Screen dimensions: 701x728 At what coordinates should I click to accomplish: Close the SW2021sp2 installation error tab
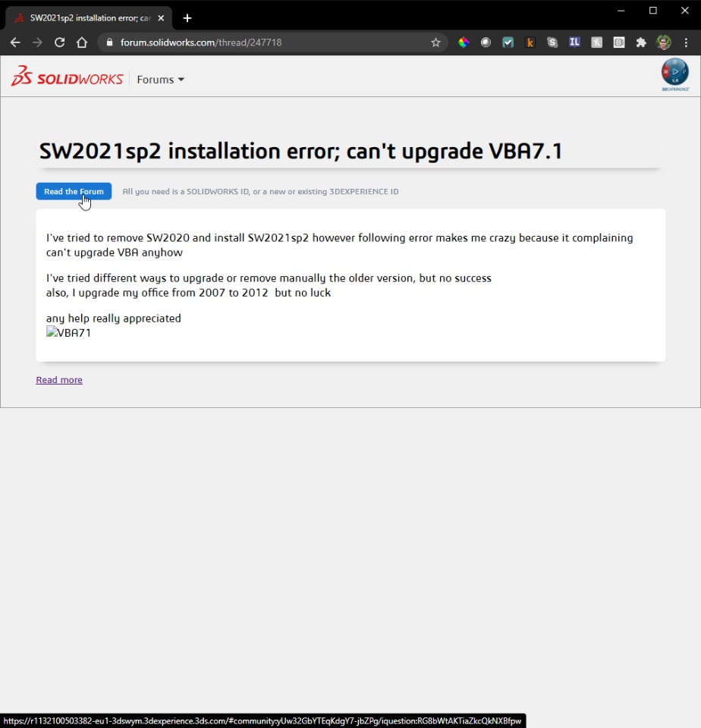tap(161, 18)
